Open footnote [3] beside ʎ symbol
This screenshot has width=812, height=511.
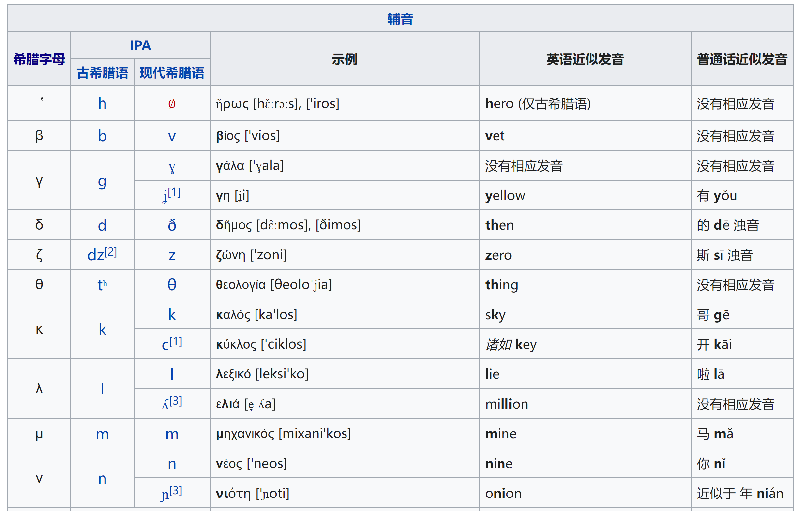click(x=176, y=401)
